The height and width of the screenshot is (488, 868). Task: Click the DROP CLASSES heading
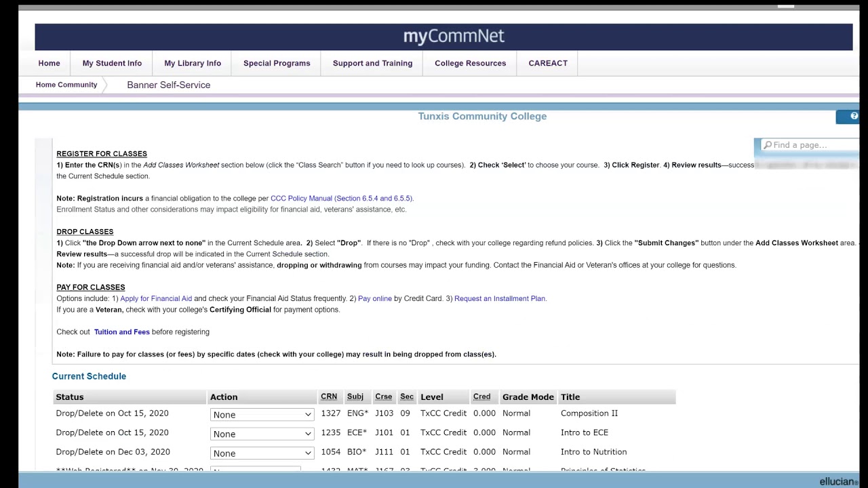pyautogui.click(x=85, y=232)
